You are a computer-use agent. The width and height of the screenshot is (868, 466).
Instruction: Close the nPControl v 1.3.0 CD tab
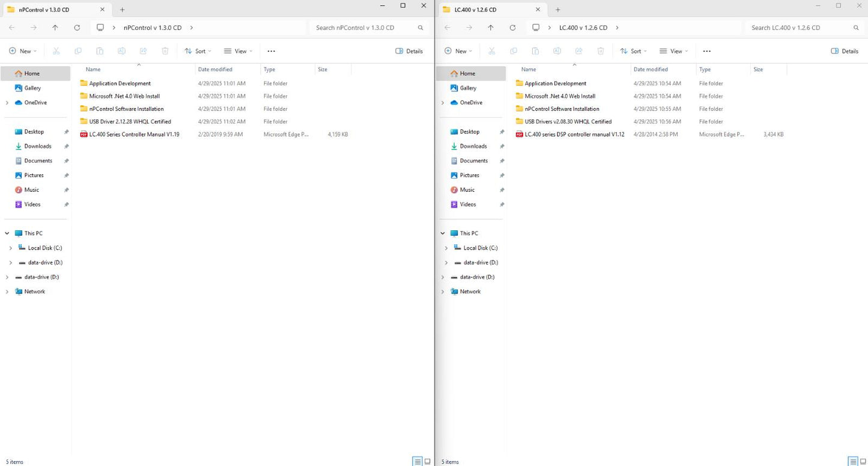(x=102, y=10)
